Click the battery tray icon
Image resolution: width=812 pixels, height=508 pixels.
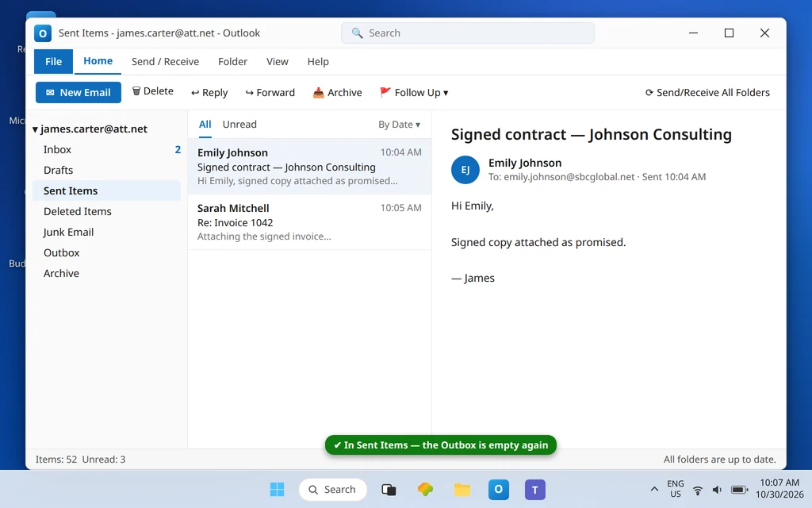coord(739,490)
